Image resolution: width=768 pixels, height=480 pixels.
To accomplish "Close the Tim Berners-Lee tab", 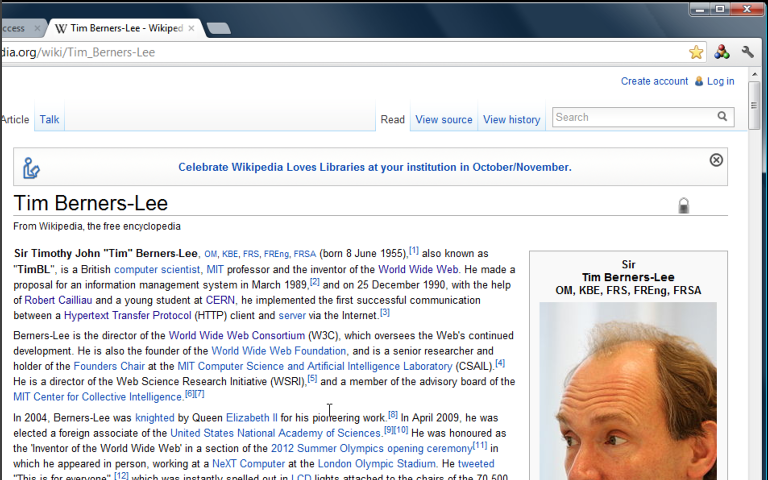I will [x=192, y=28].
